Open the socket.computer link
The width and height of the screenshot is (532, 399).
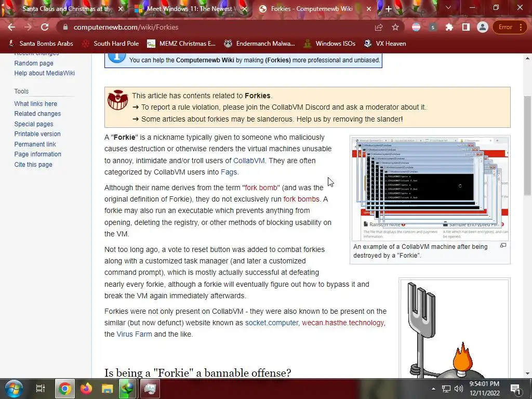(271, 323)
